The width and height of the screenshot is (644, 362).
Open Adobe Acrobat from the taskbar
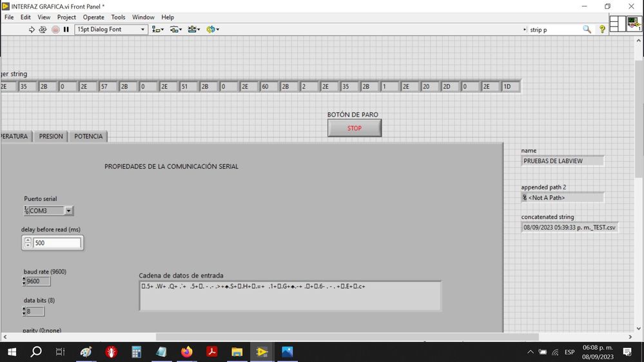tap(212, 352)
